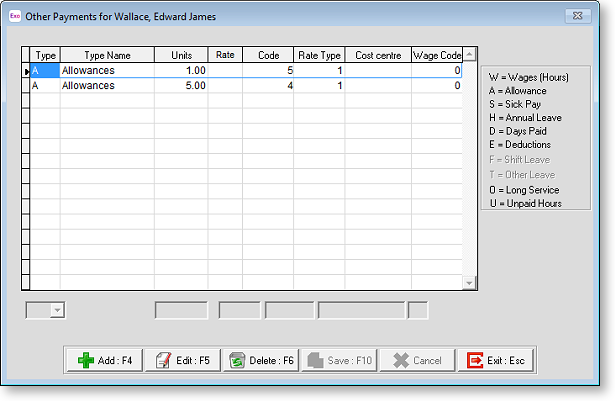The width and height of the screenshot is (615, 401).
Task: Open the type dropdown below the grid
Action: pyautogui.click(x=57, y=311)
